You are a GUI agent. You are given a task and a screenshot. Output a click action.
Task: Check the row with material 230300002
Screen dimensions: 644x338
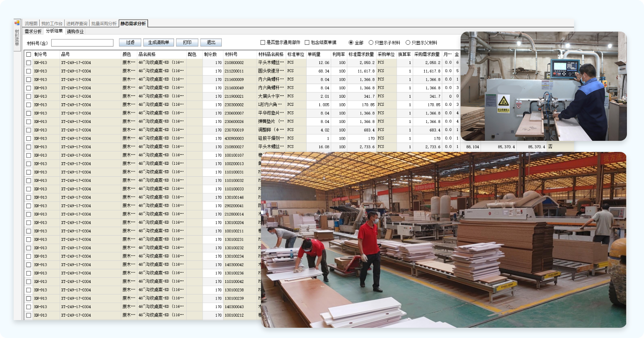pos(29,105)
